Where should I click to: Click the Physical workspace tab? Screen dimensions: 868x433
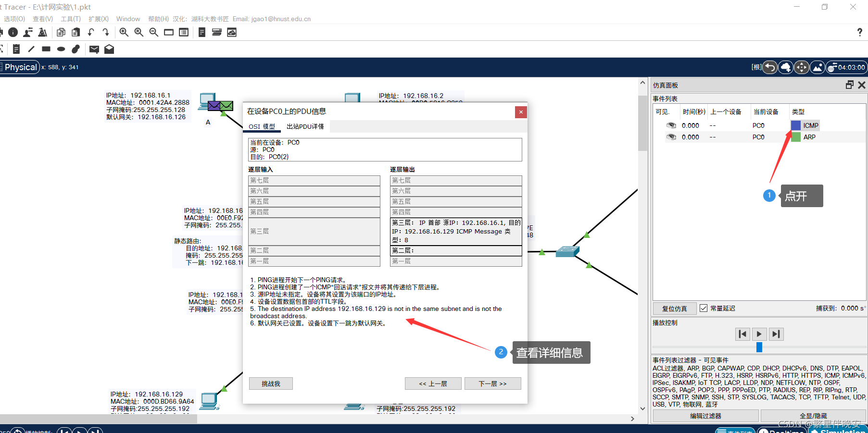coord(19,67)
